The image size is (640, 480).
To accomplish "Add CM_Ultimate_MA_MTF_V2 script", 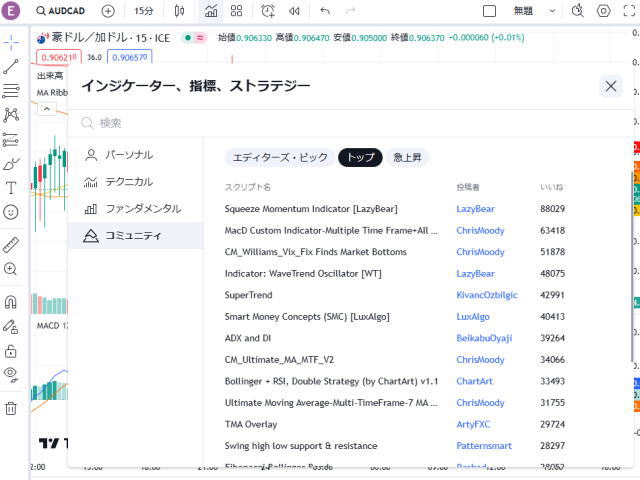I will pos(279,360).
